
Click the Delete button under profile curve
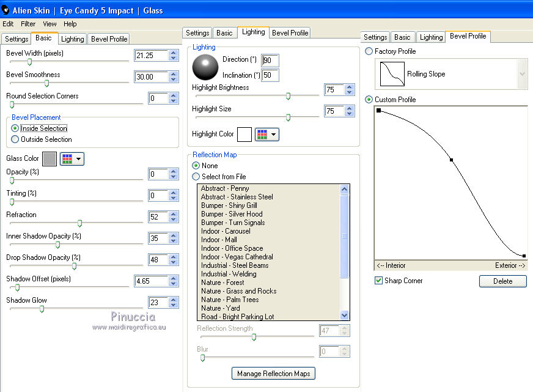click(x=503, y=281)
